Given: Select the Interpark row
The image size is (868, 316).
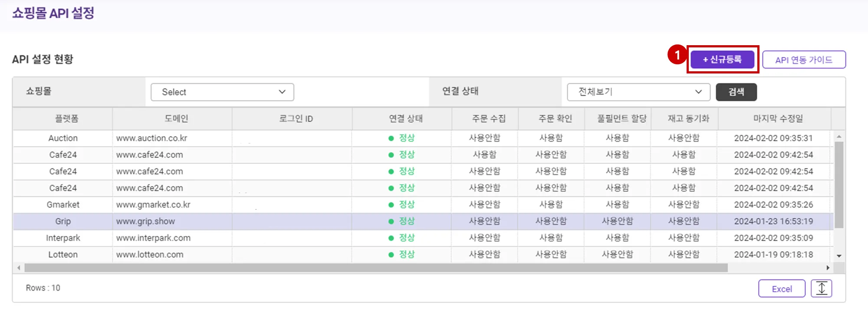Looking at the screenshot, I should click(63, 238).
